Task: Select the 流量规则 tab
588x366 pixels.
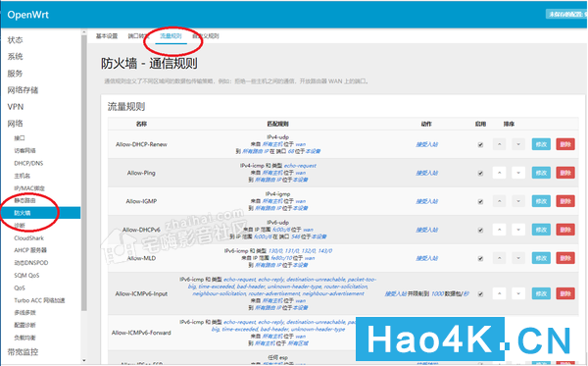Action: (171, 36)
